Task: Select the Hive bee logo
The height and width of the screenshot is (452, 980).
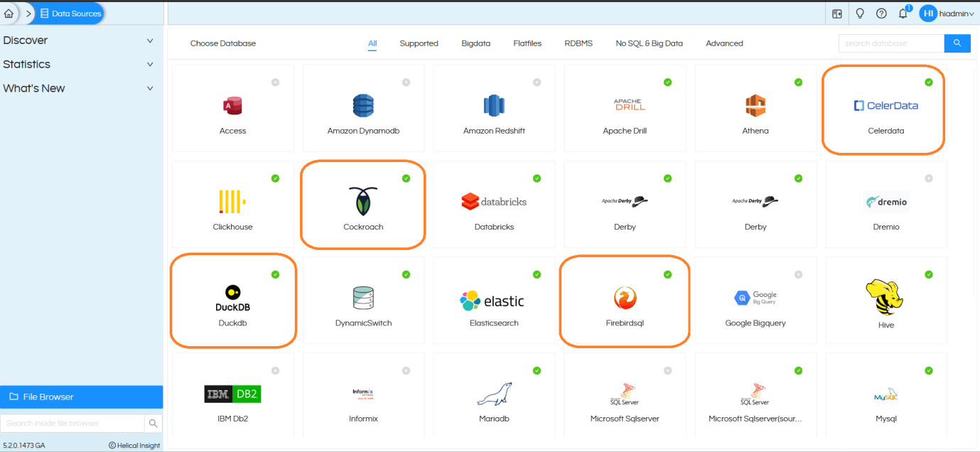Action: tap(885, 298)
